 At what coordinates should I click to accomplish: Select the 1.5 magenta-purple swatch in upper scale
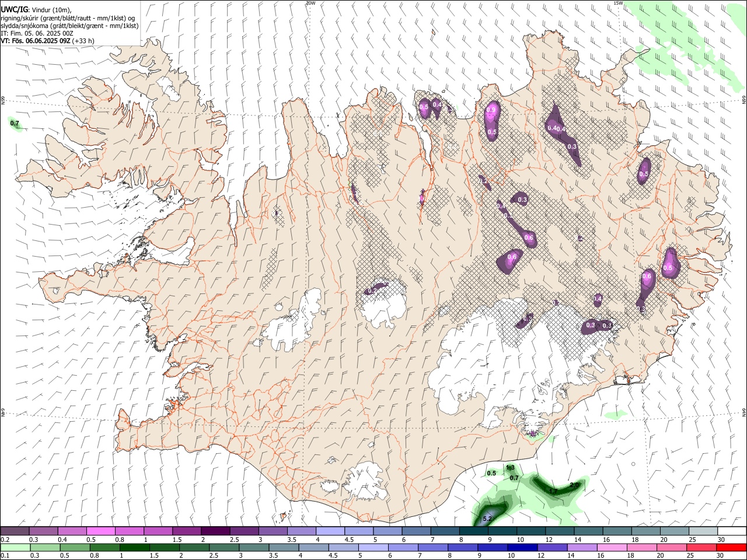(x=187, y=531)
